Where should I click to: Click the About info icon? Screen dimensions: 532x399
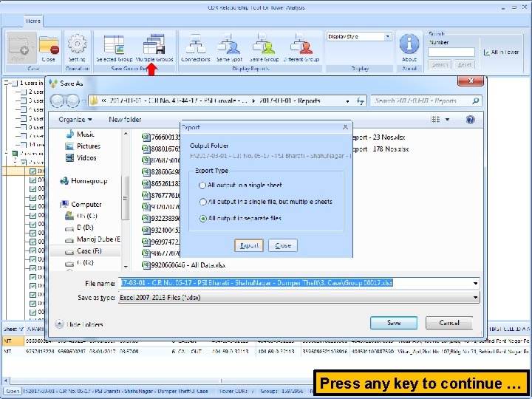coord(409,48)
